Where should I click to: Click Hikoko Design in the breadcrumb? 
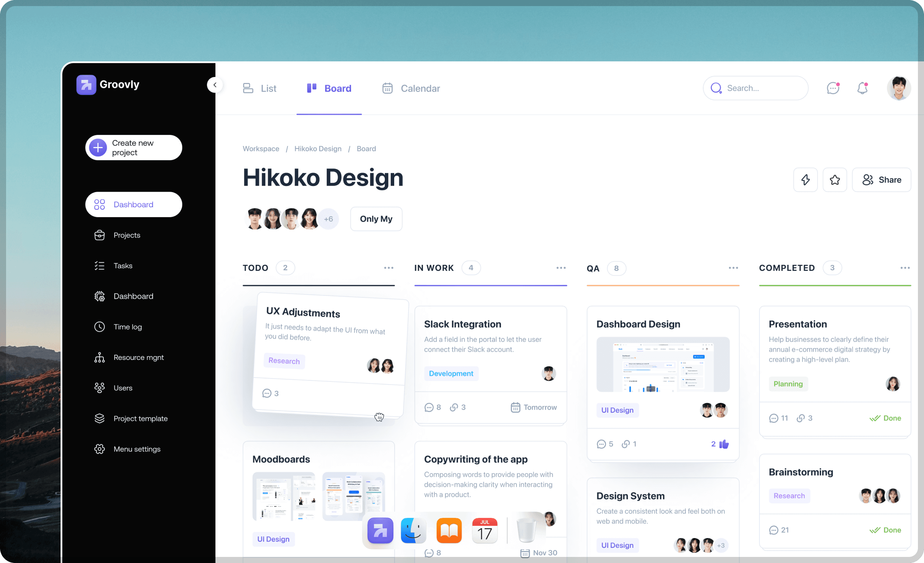click(x=318, y=149)
